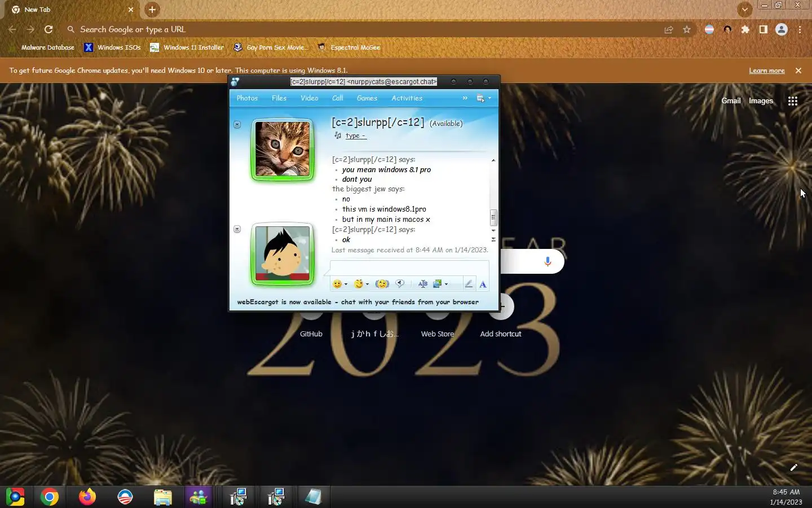This screenshot has height=508, width=812.
Task: Open options arrow beside the cartoon boy display picture
Action: coord(237,229)
